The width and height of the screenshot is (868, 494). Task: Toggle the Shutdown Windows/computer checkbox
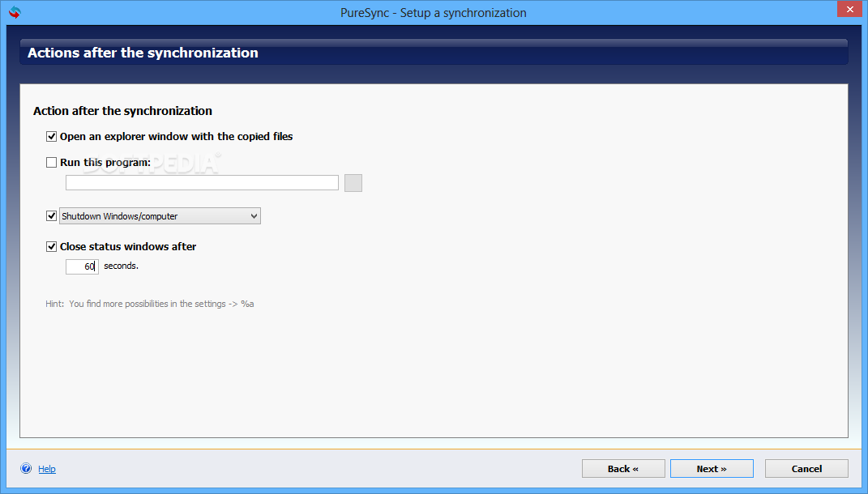pos(52,215)
